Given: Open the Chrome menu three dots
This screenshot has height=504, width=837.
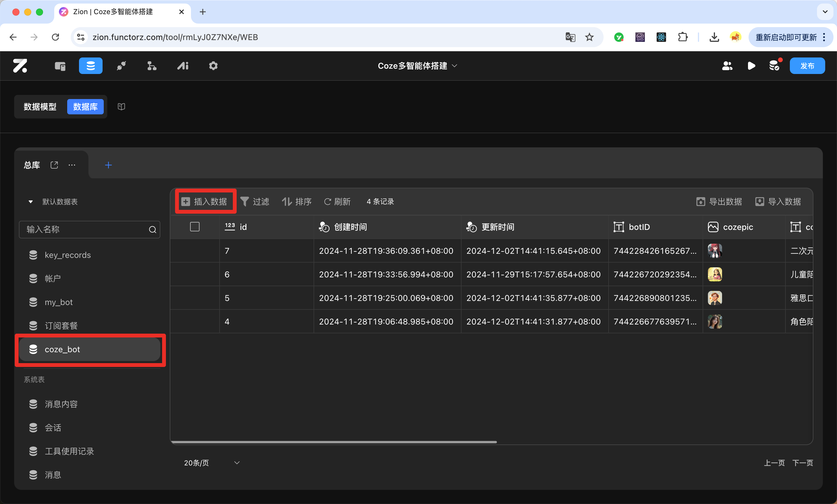Looking at the screenshot, I should 824,37.
